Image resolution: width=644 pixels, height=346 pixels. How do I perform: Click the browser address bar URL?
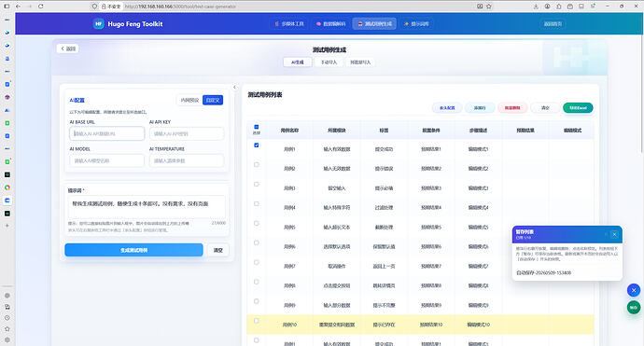[x=180, y=7]
